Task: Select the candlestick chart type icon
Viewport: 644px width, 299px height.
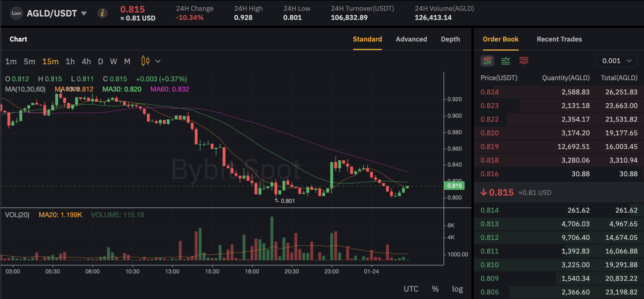Action: pyautogui.click(x=145, y=61)
